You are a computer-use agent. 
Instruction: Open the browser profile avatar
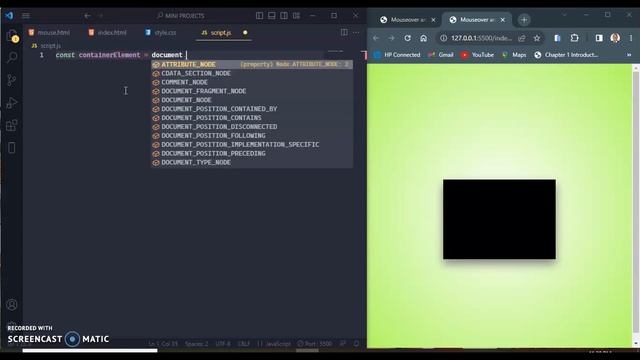click(615, 38)
